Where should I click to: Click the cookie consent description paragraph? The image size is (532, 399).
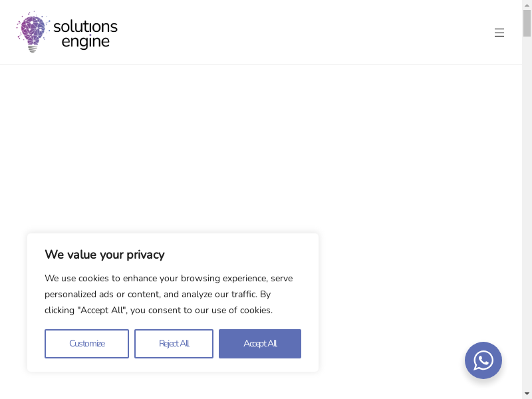coord(168,294)
